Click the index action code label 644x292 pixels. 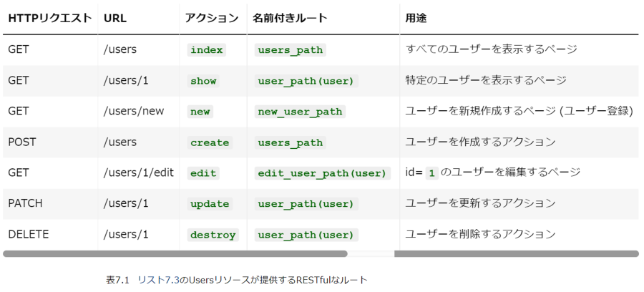pyautogui.click(x=207, y=50)
